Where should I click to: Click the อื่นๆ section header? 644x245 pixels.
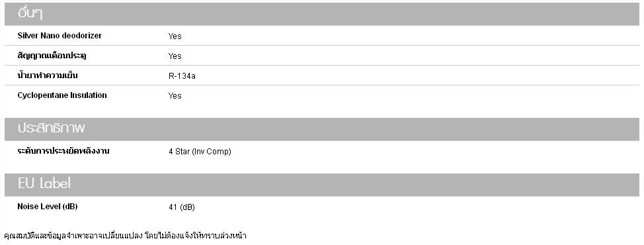(30, 13)
